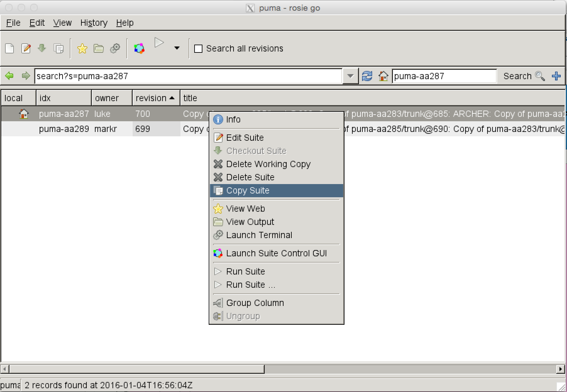
Task: Choose Run Suite without ellipsis in menu
Action: [277, 271]
